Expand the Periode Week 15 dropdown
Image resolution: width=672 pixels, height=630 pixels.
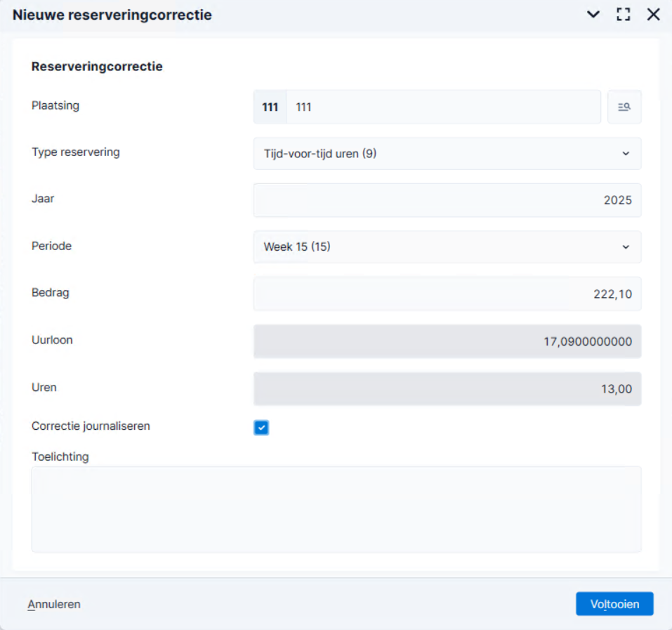tap(447, 247)
